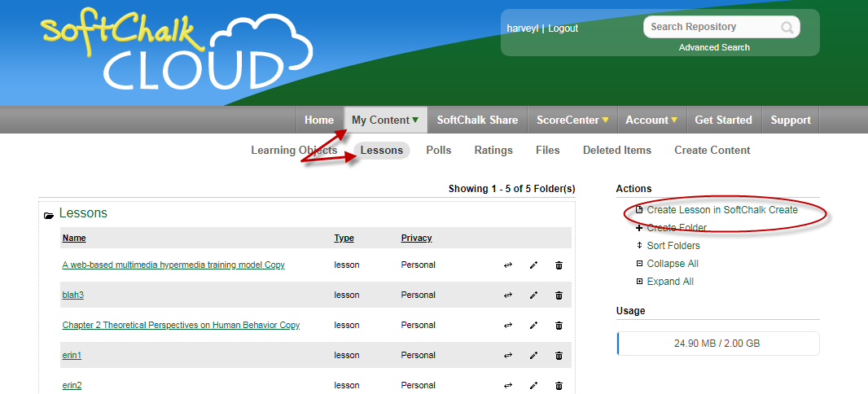This screenshot has height=394, width=868.
Task: Open the ScoreCenter dropdown menu
Action: pyautogui.click(x=572, y=120)
